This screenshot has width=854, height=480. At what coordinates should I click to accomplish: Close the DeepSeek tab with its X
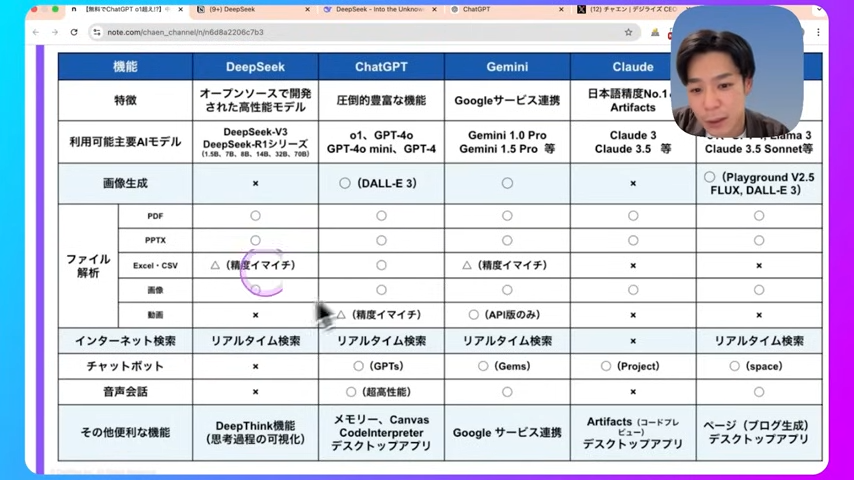[307, 9]
